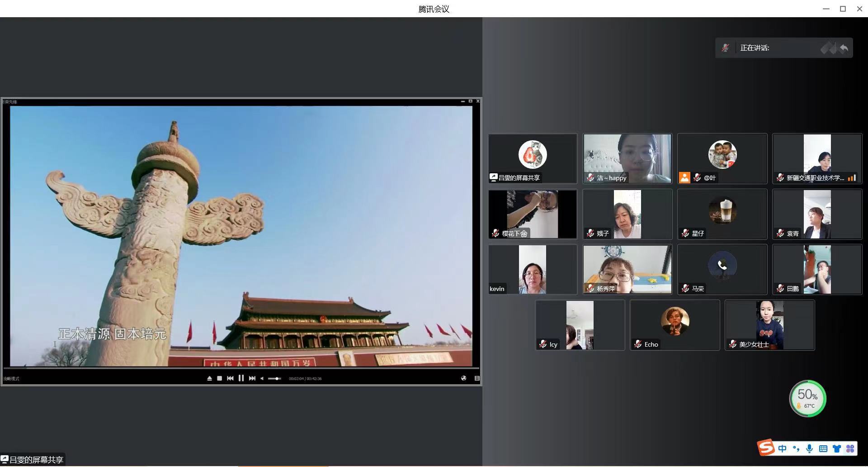This screenshot has width=868, height=467.
Task: Skip to the next track in player
Action: [252, 378]
